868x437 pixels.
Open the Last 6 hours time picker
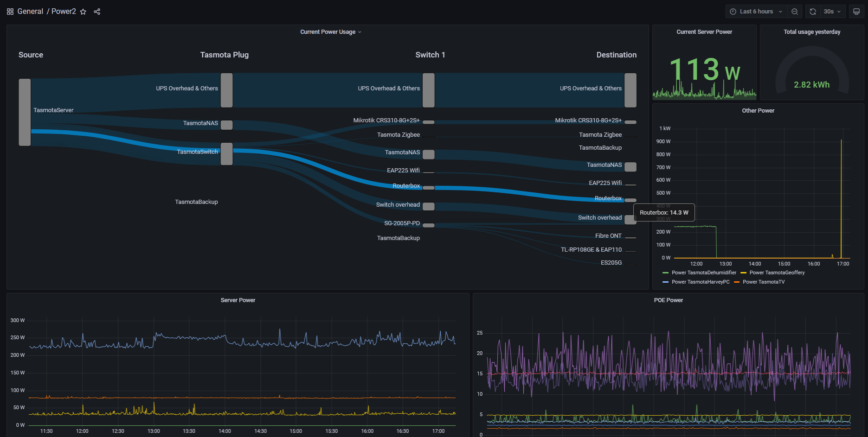coord(756,12)
